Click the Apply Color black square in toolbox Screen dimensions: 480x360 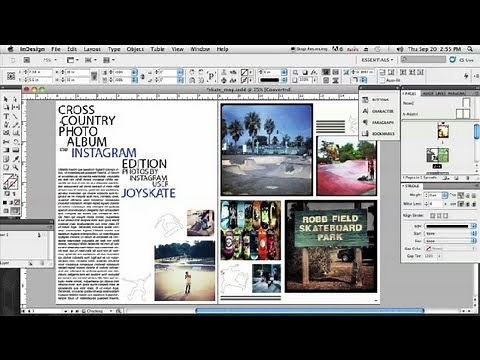[x=5, y=202]
